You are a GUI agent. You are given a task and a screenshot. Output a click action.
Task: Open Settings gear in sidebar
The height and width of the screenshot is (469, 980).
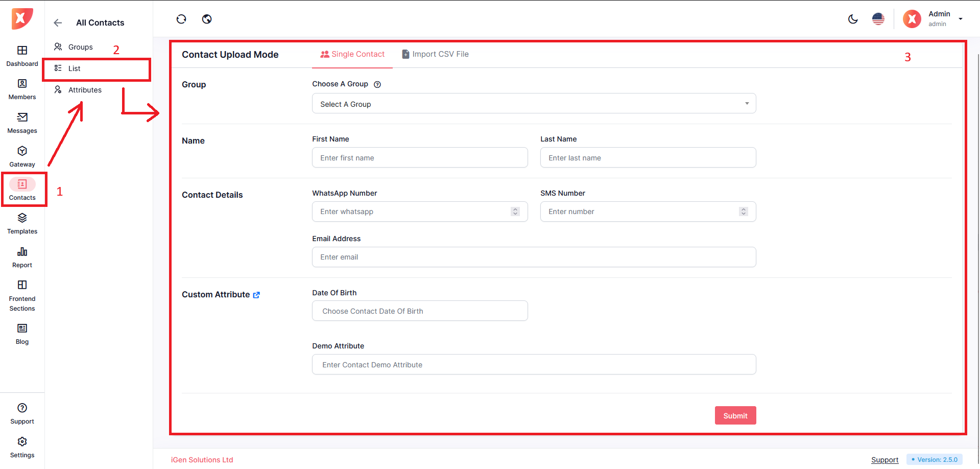(x=22, y=442)
